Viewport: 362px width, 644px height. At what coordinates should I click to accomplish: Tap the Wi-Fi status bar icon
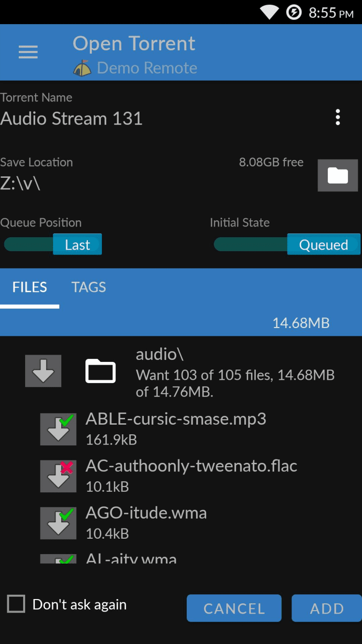[x=270, y=12]
